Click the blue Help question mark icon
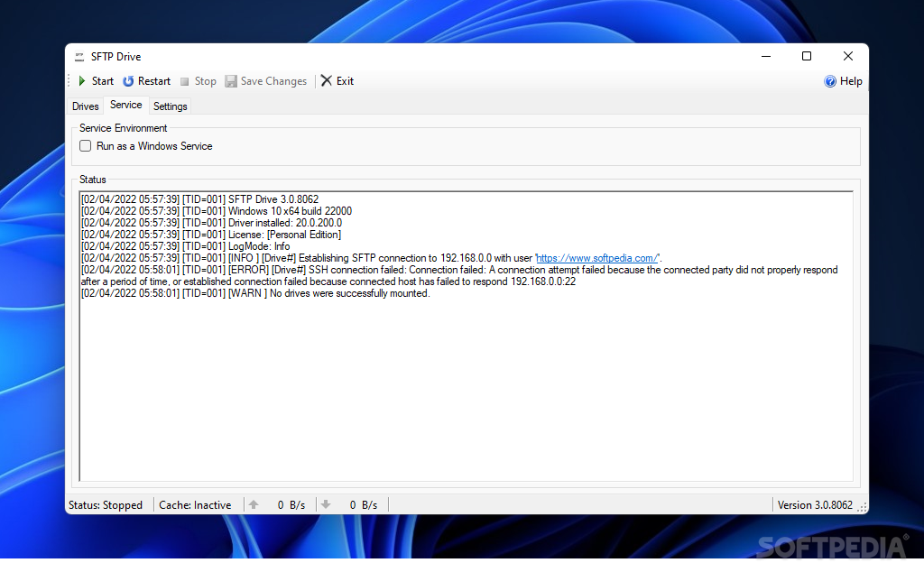This screenshot has width=924, height=572. 830,81
